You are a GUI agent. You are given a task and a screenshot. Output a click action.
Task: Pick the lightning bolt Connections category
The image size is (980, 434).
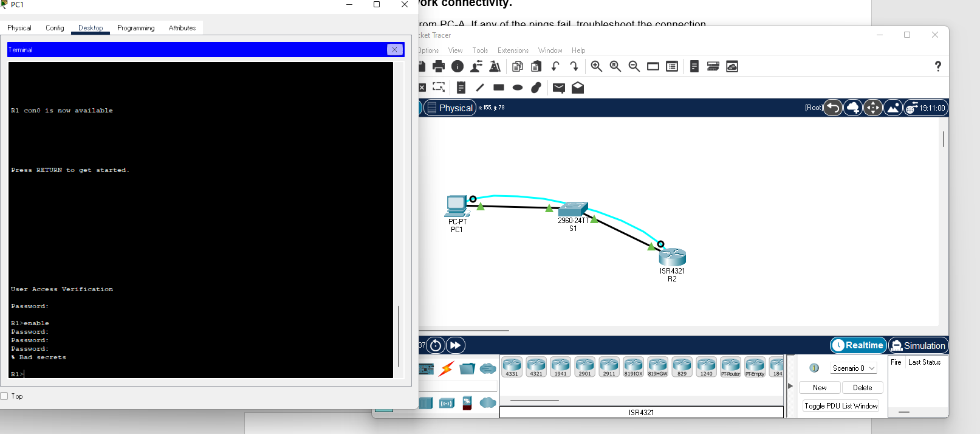[x=447, y=368]
